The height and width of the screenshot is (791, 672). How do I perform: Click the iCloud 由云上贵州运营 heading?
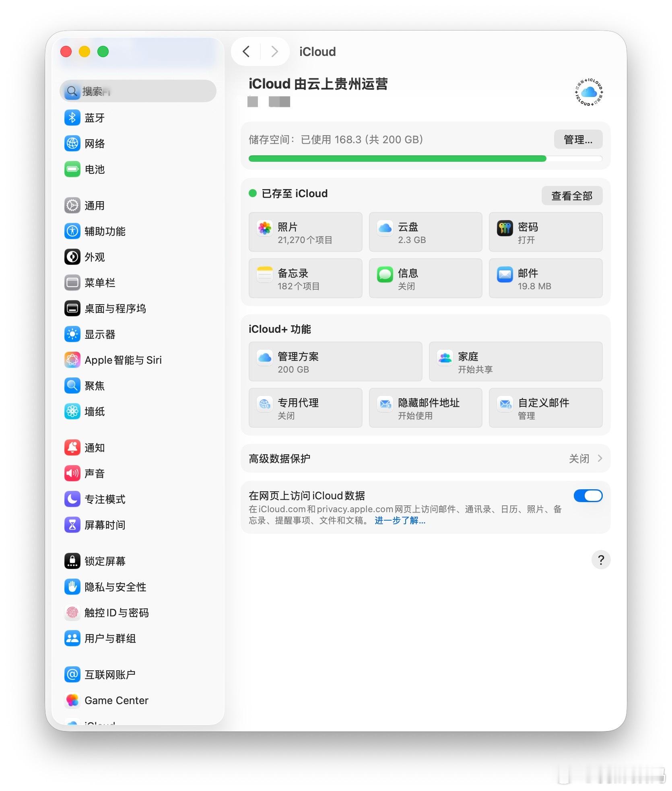click(318, 84)
